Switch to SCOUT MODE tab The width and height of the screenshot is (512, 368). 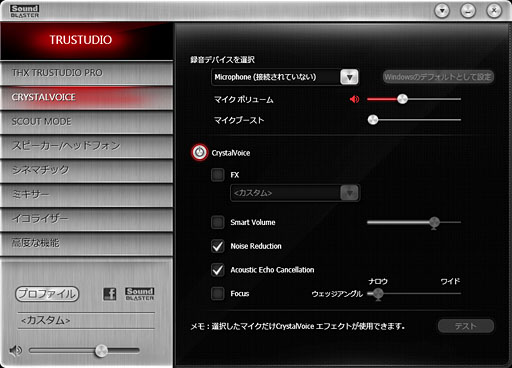pyautogui.click(x=87, y=122)
